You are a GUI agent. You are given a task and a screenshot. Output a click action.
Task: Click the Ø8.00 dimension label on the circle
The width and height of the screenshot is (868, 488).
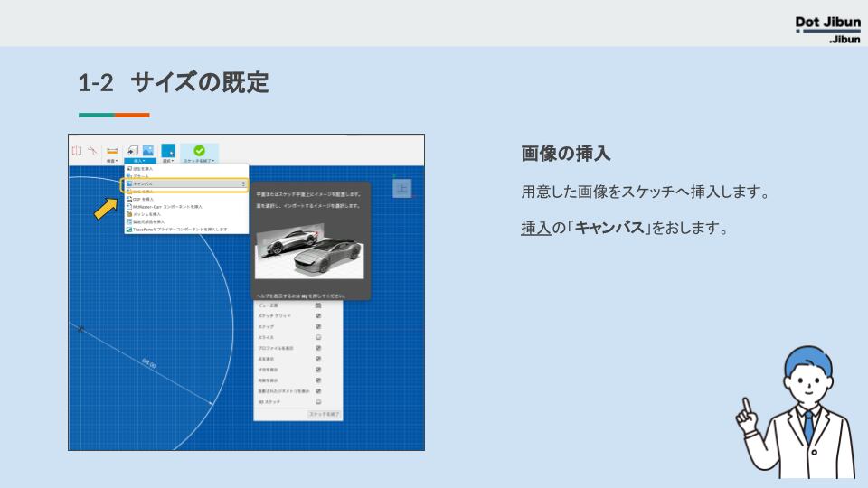149,363
